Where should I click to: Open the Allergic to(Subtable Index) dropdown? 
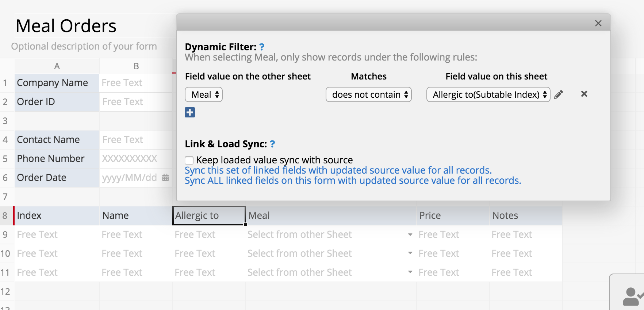(488, 95)
